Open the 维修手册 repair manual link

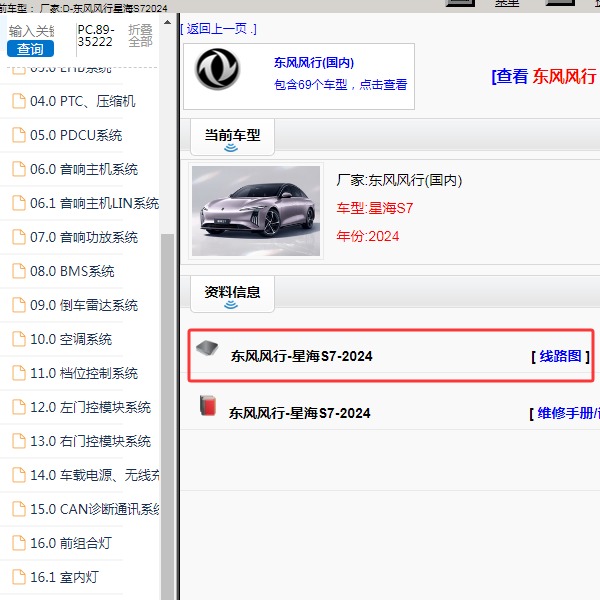[x=567, y=413]
